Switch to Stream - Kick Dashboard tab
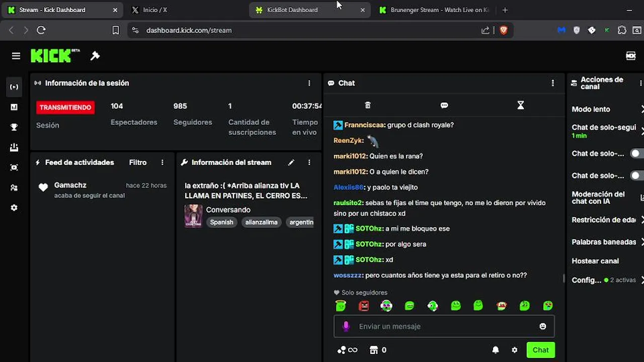Screen dimensions: 644x362 [x=62, y=10]
